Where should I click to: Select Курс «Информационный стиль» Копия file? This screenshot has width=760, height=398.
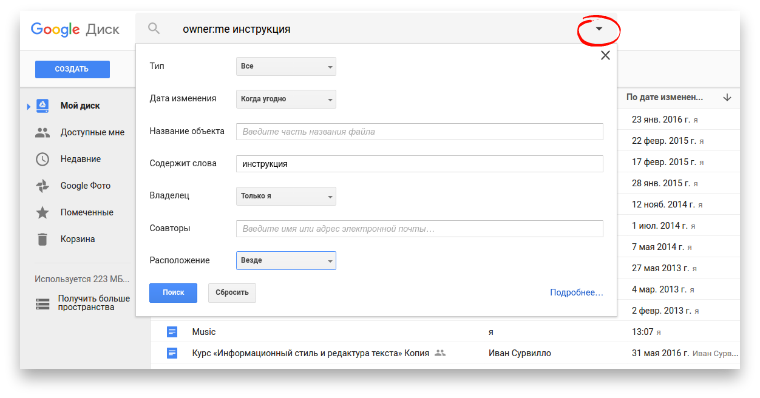tap(310, 353)
